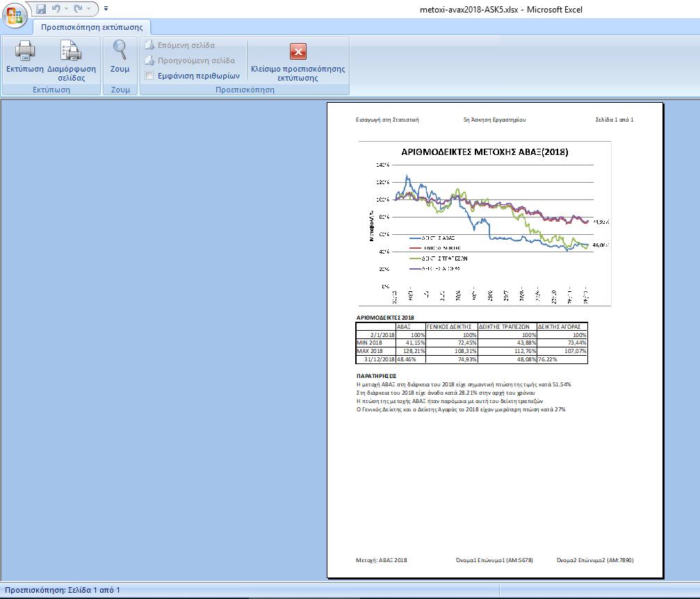
Task: Click the table title ΑΡΙΘΜΟΔΕΙΚΤΕΣ 2018
Action: coord(385,318)
